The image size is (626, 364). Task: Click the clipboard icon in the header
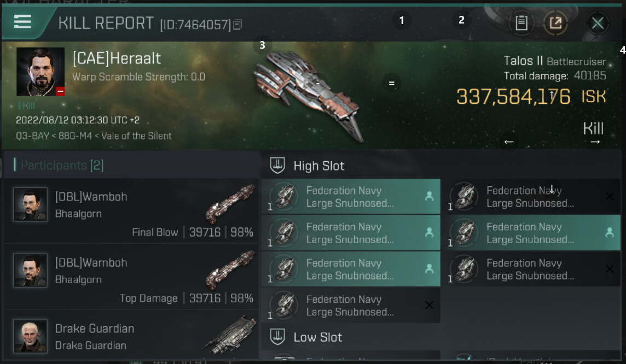point(521,23)
